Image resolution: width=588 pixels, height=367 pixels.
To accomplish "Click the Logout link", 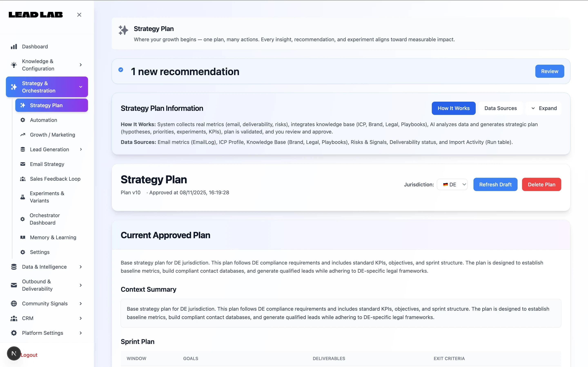I will tap(29, 355).
